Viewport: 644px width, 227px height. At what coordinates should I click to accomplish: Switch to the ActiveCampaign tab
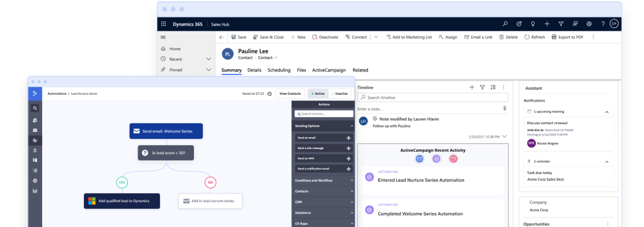click(x=329, y=70)
